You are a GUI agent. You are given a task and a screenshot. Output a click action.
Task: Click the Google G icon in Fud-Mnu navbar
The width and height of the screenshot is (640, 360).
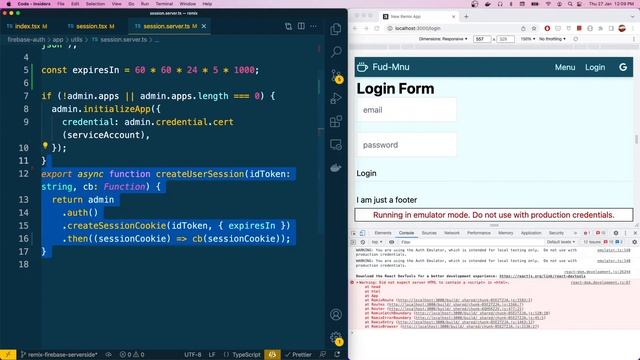click(x=622, y=67)
